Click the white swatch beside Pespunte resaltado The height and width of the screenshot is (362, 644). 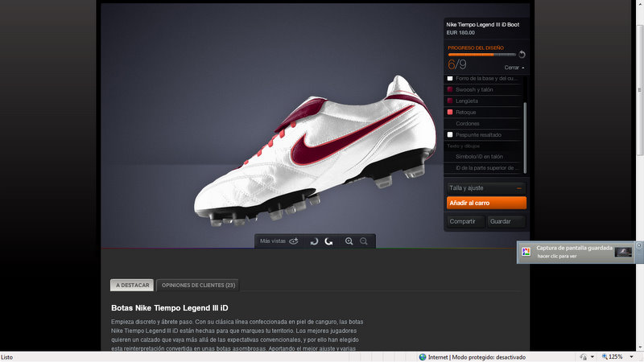[x=450, y=134]
